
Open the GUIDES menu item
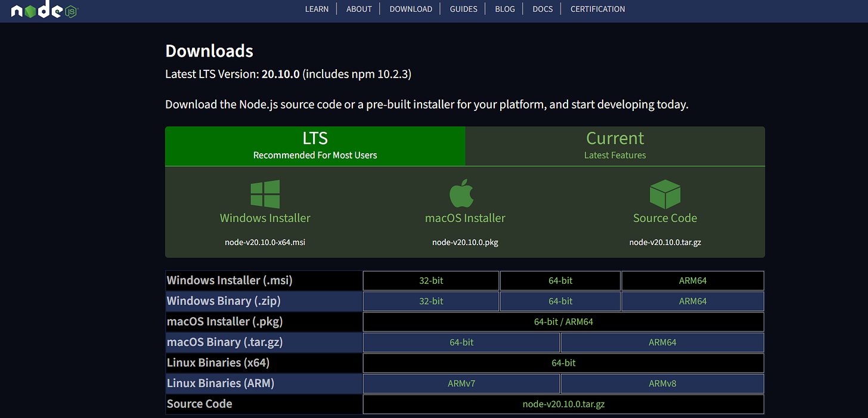[x=463, y=9]
